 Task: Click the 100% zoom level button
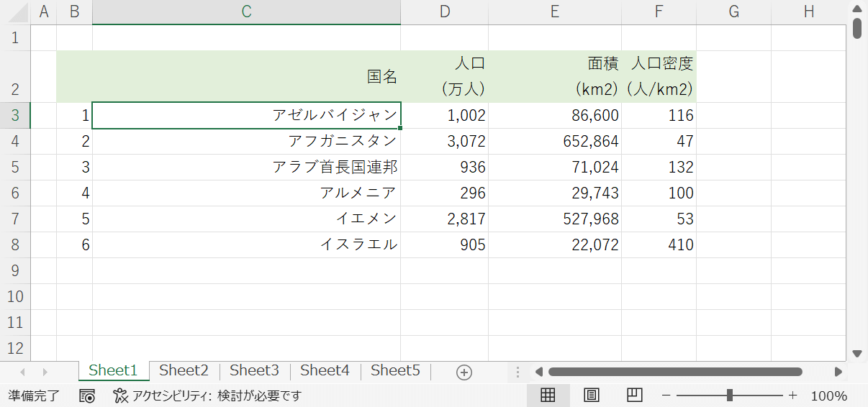(828, 395)
